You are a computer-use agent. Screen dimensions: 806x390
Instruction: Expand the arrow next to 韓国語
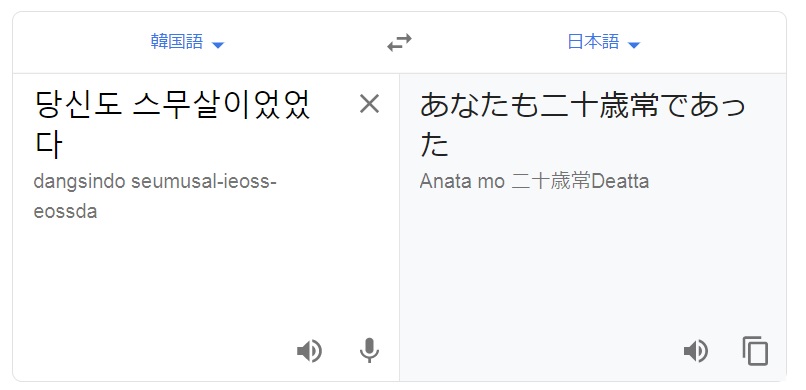coord(218,45)
